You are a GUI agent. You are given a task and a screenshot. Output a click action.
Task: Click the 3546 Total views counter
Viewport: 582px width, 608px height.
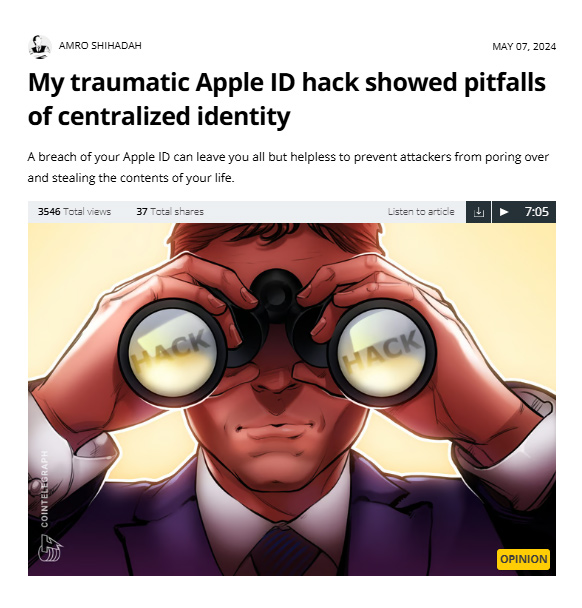[x=74, y=212]
